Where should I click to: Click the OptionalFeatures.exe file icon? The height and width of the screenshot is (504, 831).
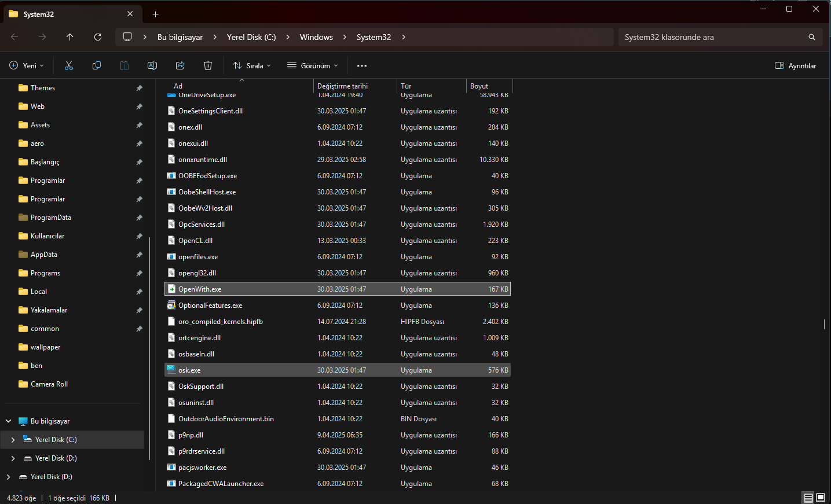(171, 305)
